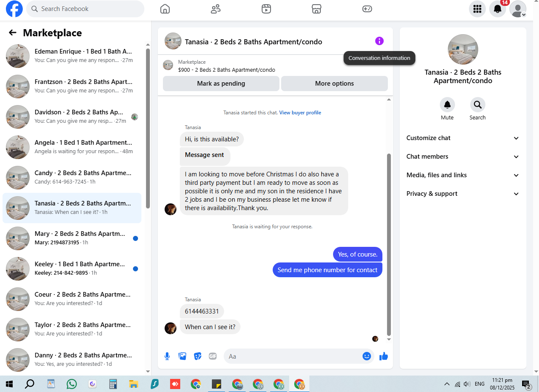Open Angela's 1 Bed 1 Bath chat
Screen dimensions: 539x392
(x=72, y=147)
